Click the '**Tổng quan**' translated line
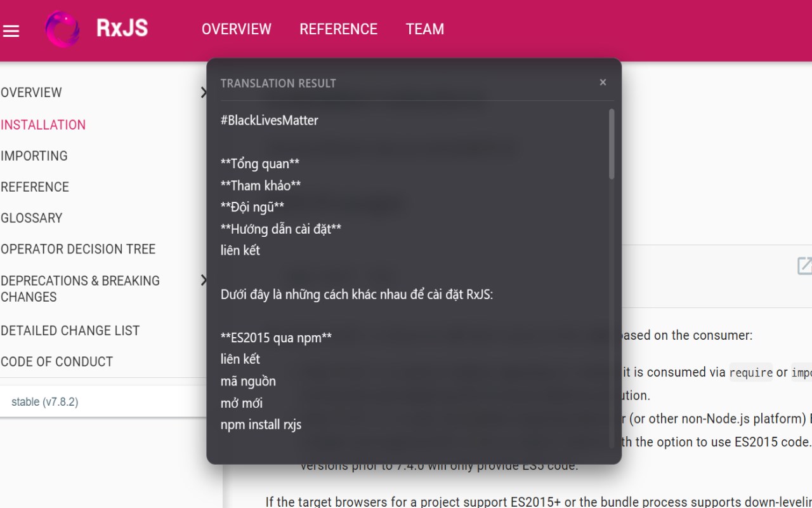The width and height of the screenshot is (812, 508). point(260,163)
